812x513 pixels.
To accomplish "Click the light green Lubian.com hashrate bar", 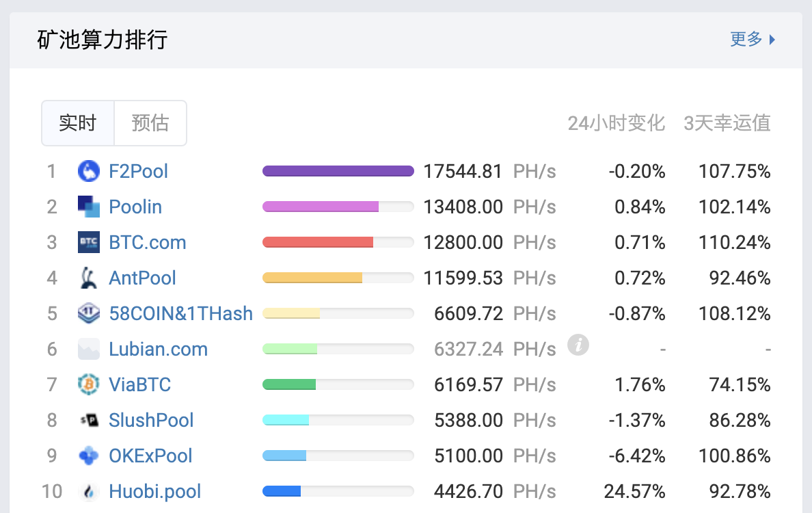I will pos(290,349).
